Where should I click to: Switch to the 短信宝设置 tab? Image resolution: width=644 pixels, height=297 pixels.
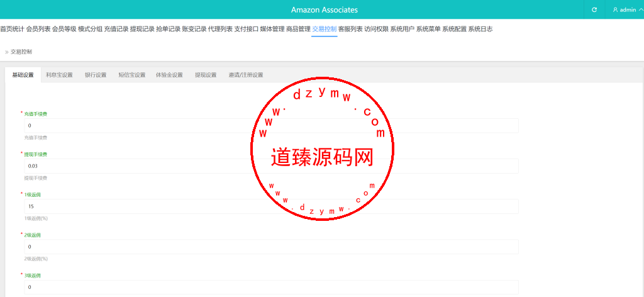132,75
